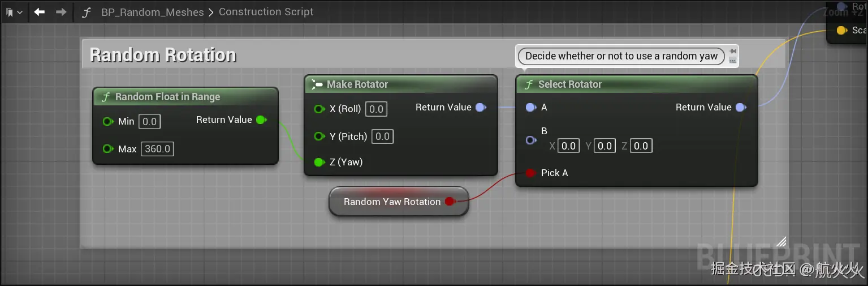
Task: Open the bookmarks dropdown in breadcrumb bar
Action: pyautogui.click(x=14, y=12)
